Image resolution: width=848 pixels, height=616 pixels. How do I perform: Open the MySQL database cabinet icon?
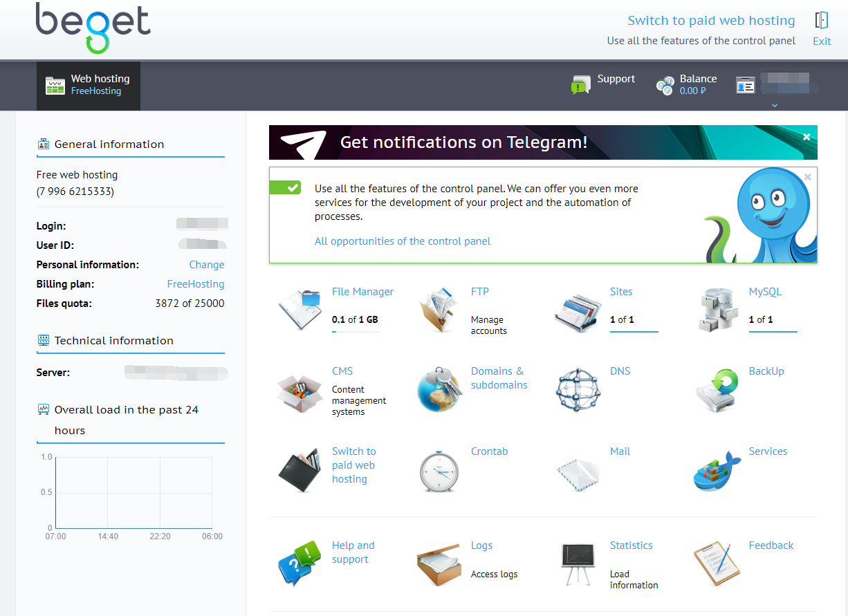coord(717,309)
